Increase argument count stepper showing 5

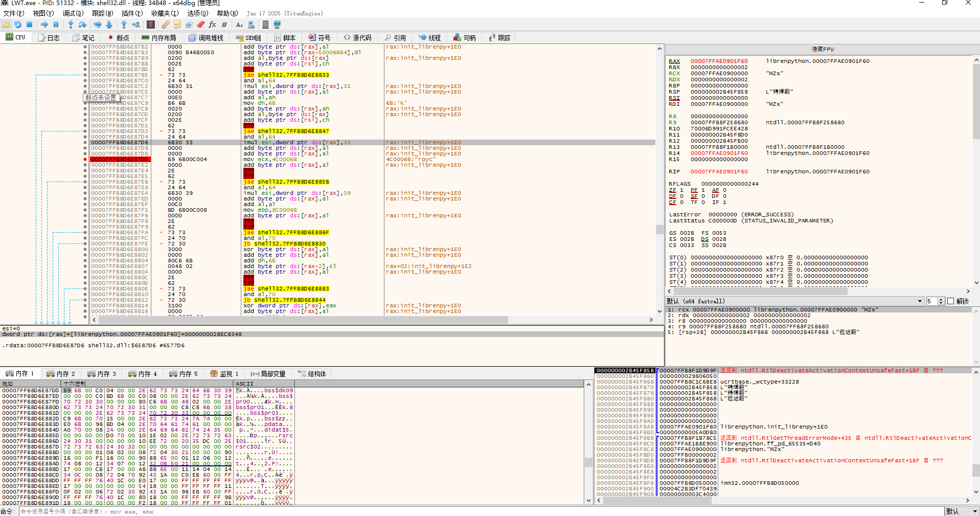[941, 300]
